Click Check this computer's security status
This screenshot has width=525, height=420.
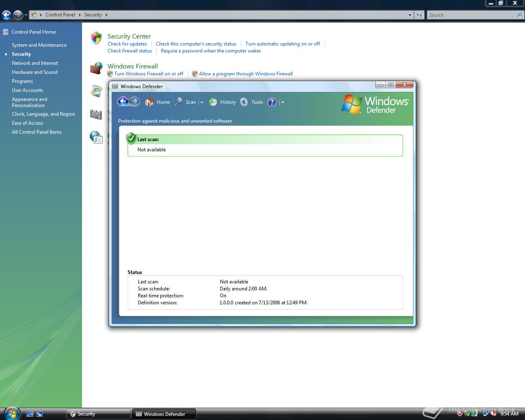196,44
